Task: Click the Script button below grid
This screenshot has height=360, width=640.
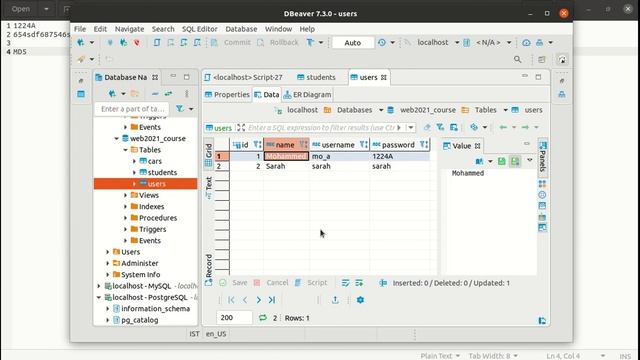Action: [x=311, y=283]
